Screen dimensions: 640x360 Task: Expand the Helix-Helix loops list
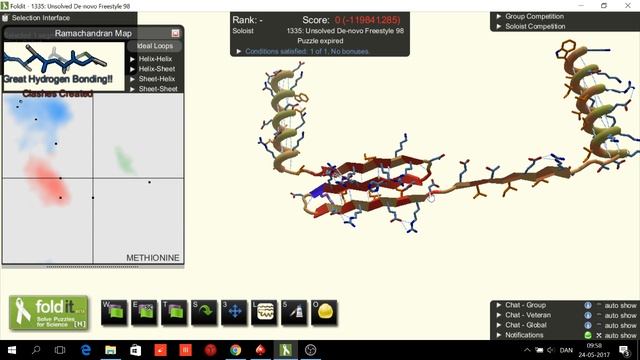[133, 59]
